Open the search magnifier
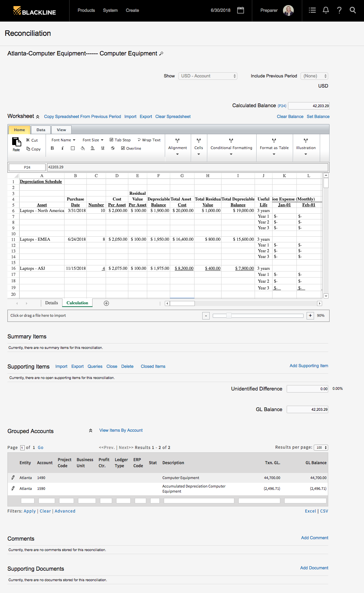The image size is (364, 593). 353,10
